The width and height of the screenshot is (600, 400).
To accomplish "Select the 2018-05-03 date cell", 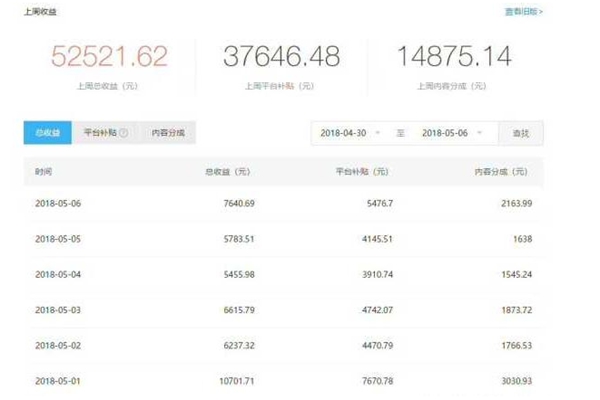I will [x=58, y=310].
